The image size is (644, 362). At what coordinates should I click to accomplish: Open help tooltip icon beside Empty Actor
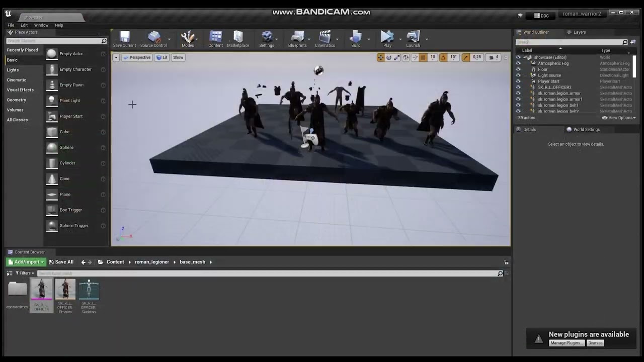[x=103, y=54]
